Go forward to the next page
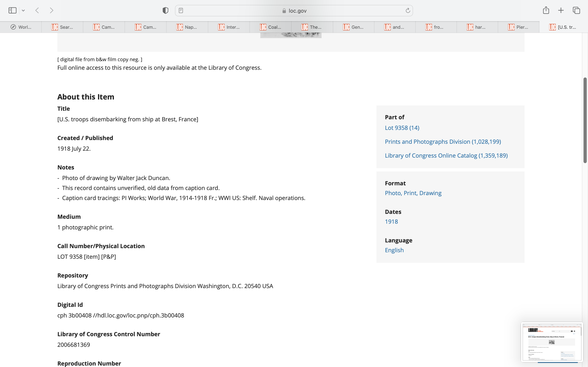The width and height of the screenshot is (588, 367). coord(51,10)
